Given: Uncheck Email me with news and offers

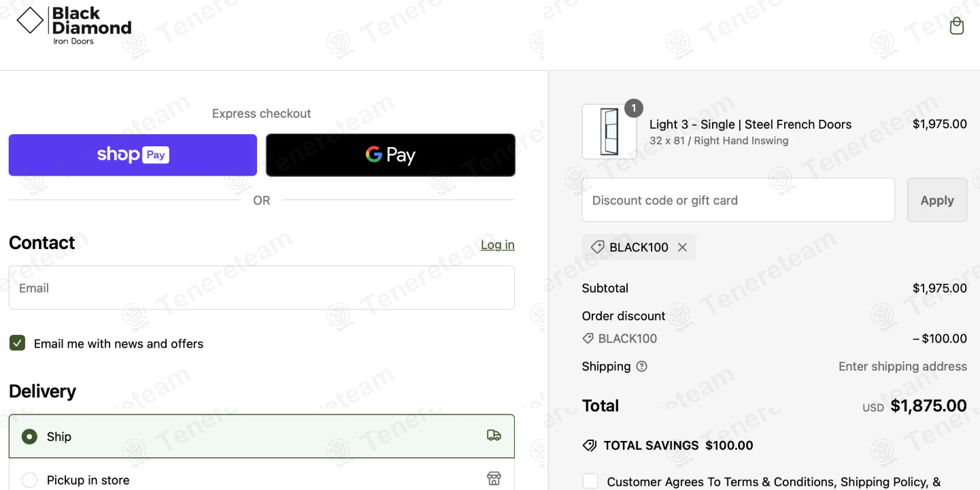Looking at the screenshot, I should [18, 343].
